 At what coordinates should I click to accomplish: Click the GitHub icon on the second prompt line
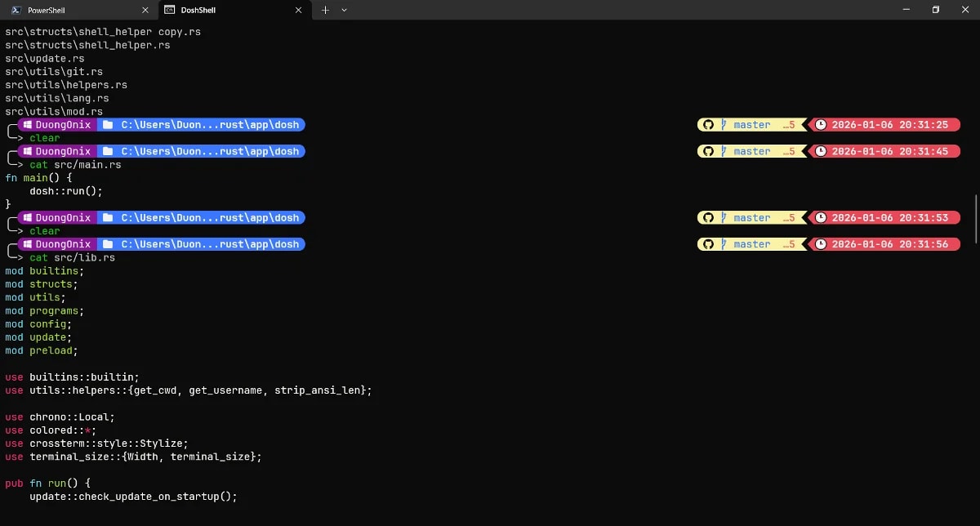tap(708, 151)
